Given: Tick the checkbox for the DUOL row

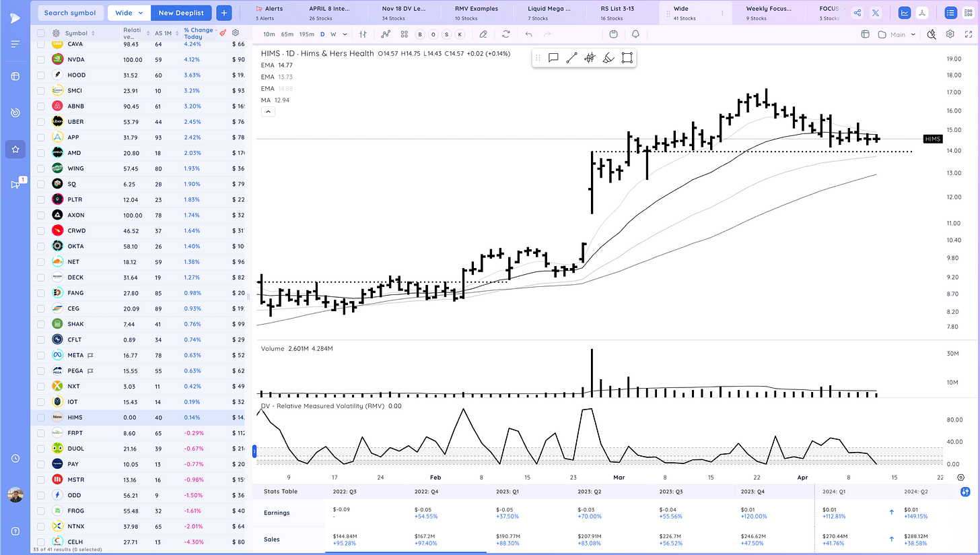Looking at the screenshot, I should (x=41, y=449).
